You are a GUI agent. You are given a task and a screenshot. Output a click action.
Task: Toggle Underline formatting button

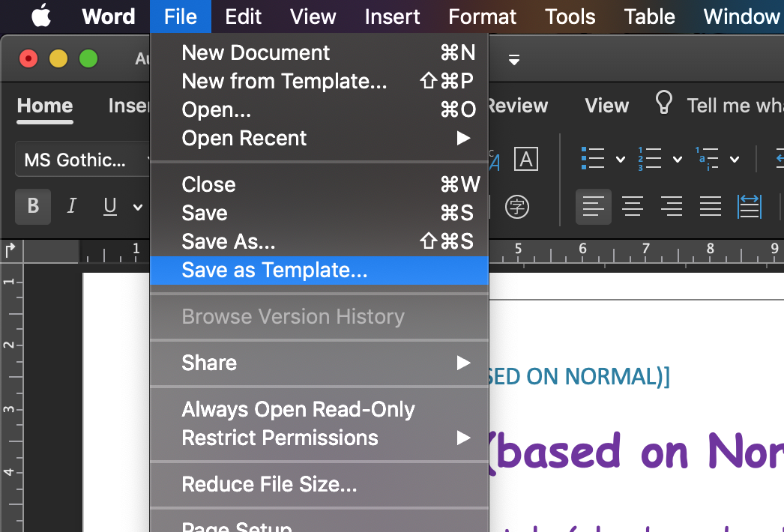110,206
